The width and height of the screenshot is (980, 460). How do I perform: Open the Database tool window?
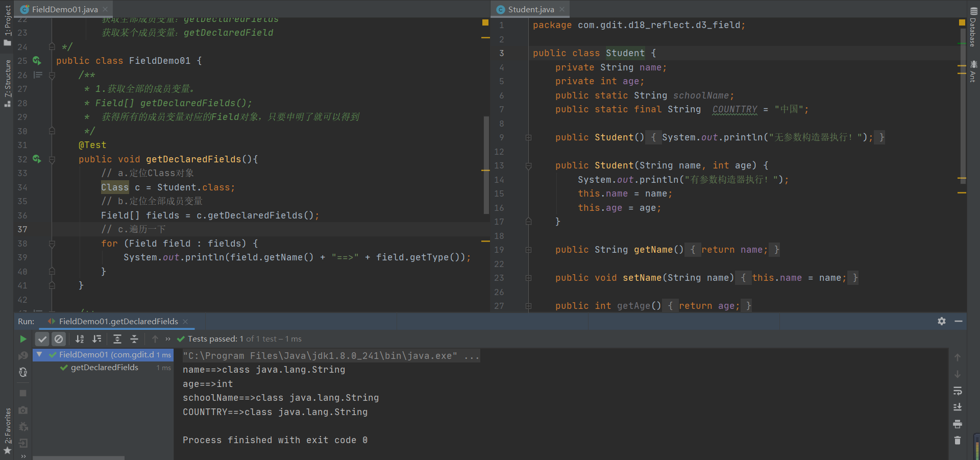coord(973,27)
